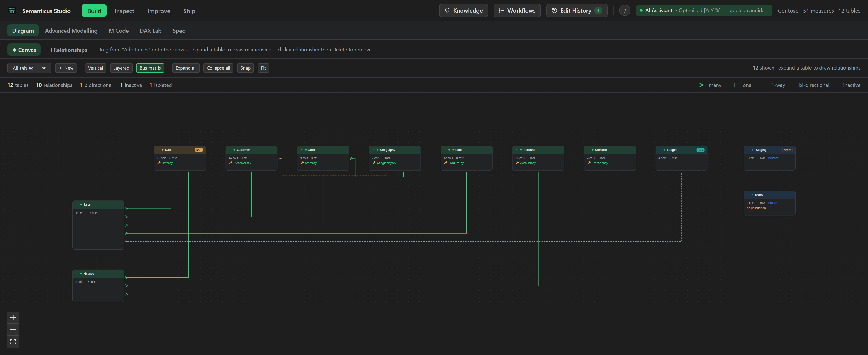Click the Workflows list icon
The width and height of the screenshot is (868, 355).
point(501,11)
